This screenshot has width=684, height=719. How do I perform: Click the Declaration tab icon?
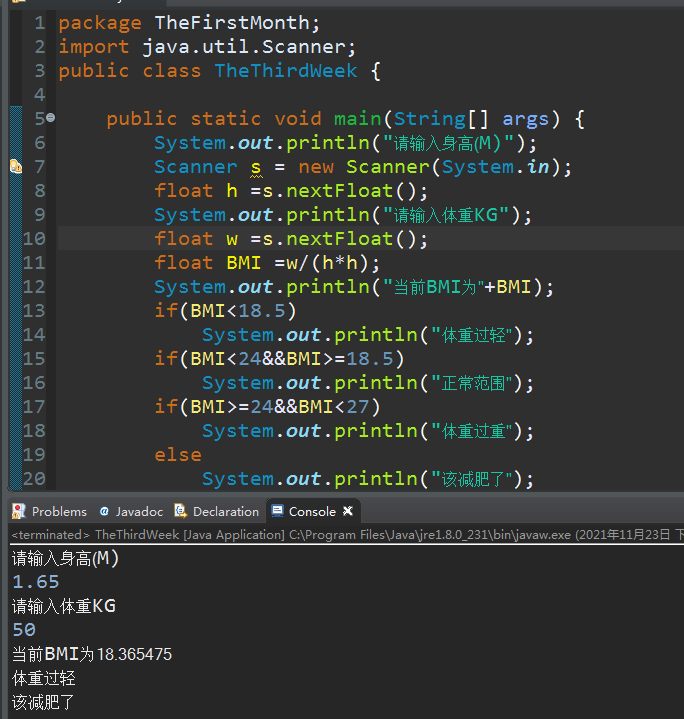click(x=181, y=510)
